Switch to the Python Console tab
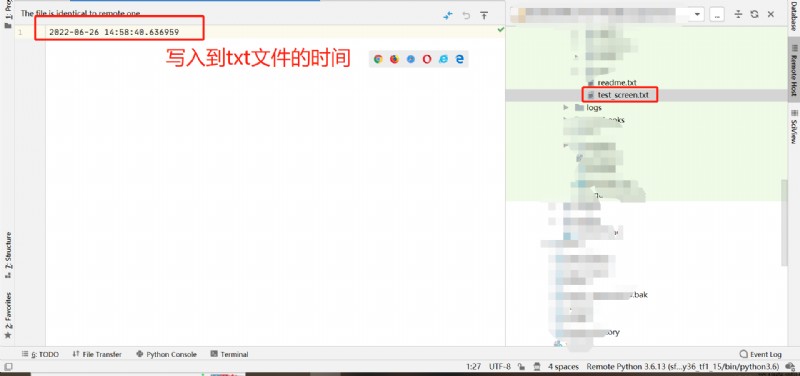This screenshot has height=376, width=800. point(166,354)
